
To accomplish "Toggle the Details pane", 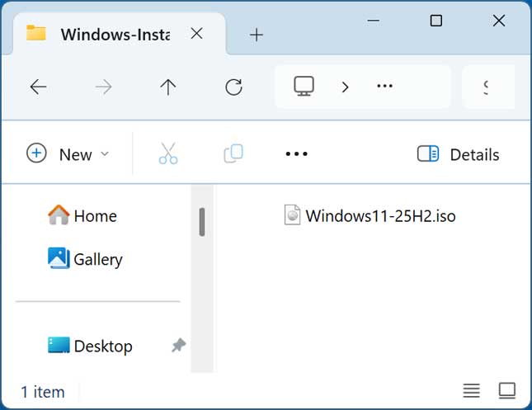I will (x=459, y=154).
